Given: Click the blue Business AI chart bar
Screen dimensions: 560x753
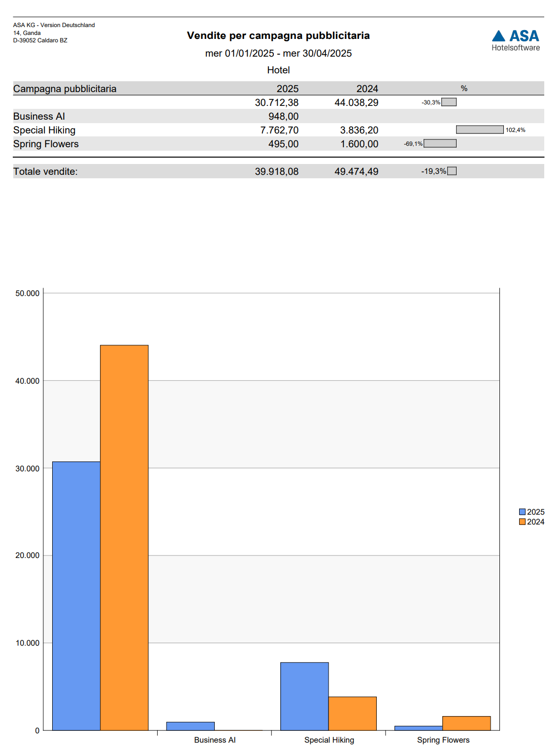Looking at the screenshot, I should [x=190, y=726].
